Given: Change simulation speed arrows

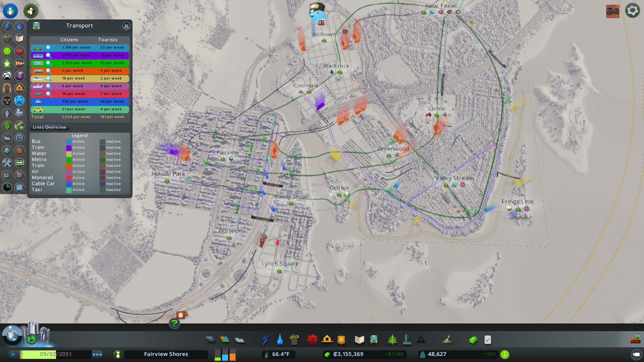Looking at the screenshot, I should 98,354.
